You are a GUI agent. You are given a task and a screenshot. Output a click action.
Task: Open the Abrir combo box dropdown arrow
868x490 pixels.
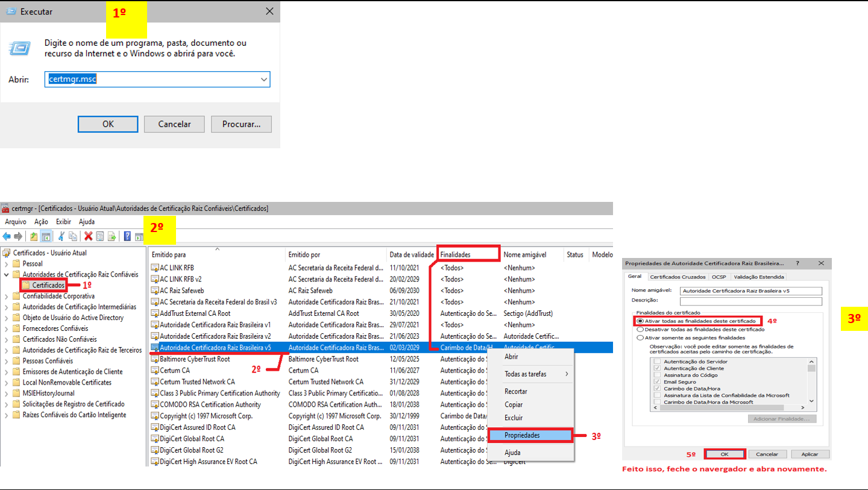(263, 80)
